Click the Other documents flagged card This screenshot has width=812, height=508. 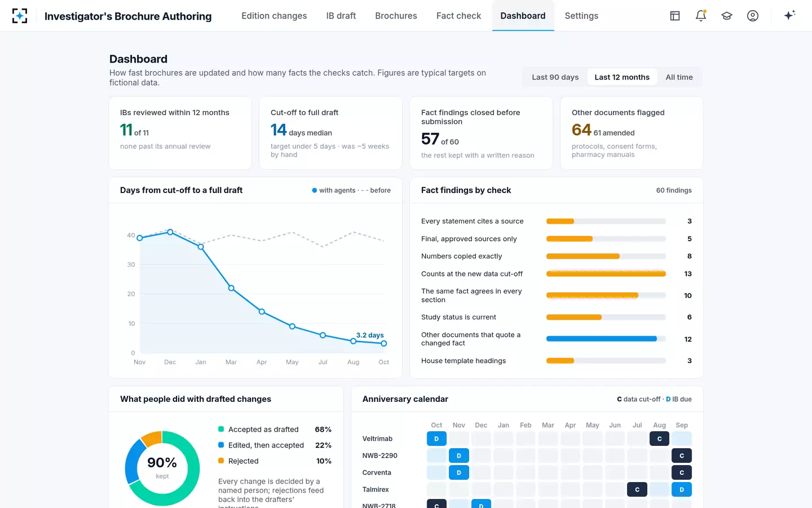tap(632, 133)
